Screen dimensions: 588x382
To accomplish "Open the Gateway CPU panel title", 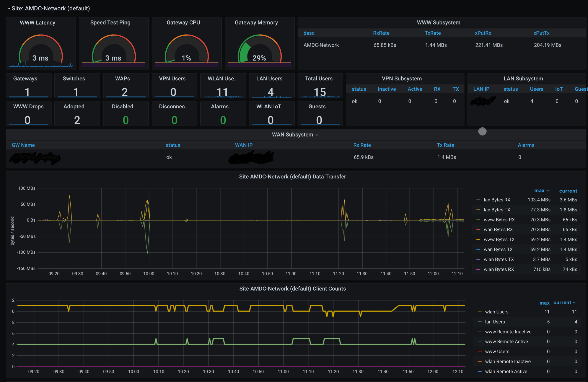I will point(183,23).
